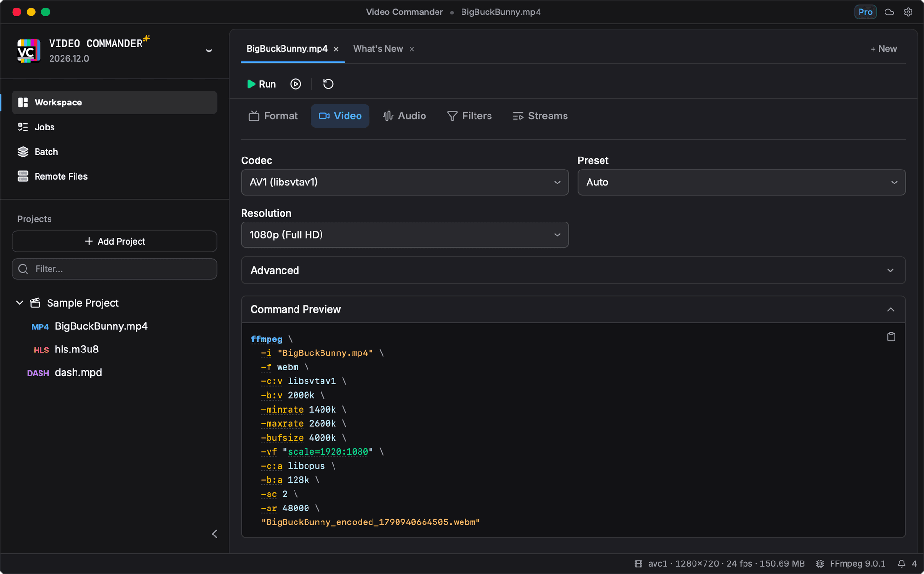Image resolution: width=924 pixels, height=574 pixels.
Task: Click media info film icon in status bar
Action: [x=638, y=563]
